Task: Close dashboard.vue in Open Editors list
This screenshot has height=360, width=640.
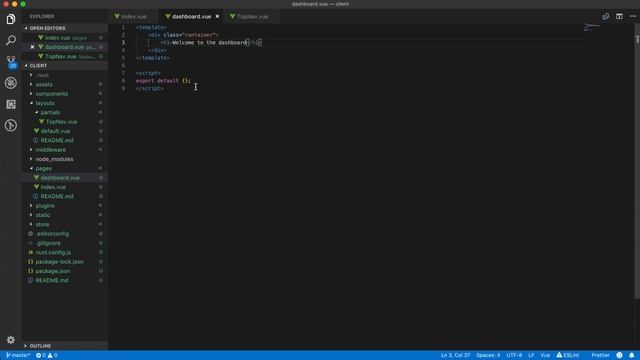Action: pos(32,47)
